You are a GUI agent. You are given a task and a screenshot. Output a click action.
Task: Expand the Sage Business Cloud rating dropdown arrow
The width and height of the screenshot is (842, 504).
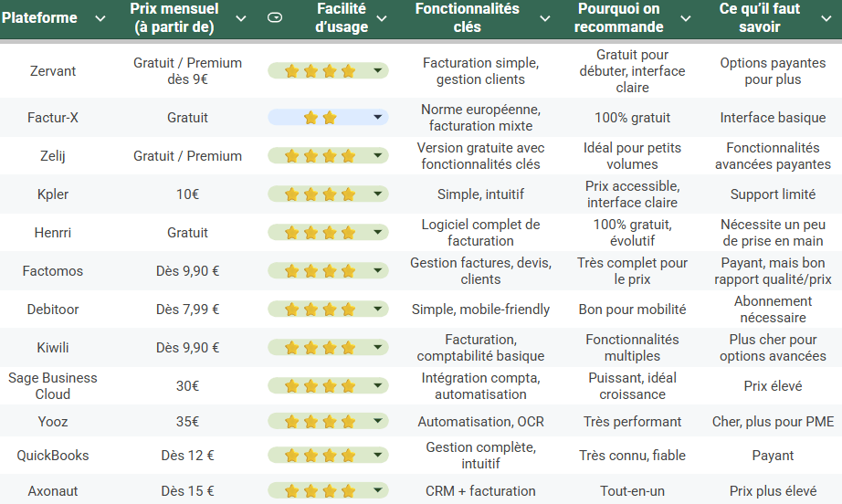click(378, 386)
